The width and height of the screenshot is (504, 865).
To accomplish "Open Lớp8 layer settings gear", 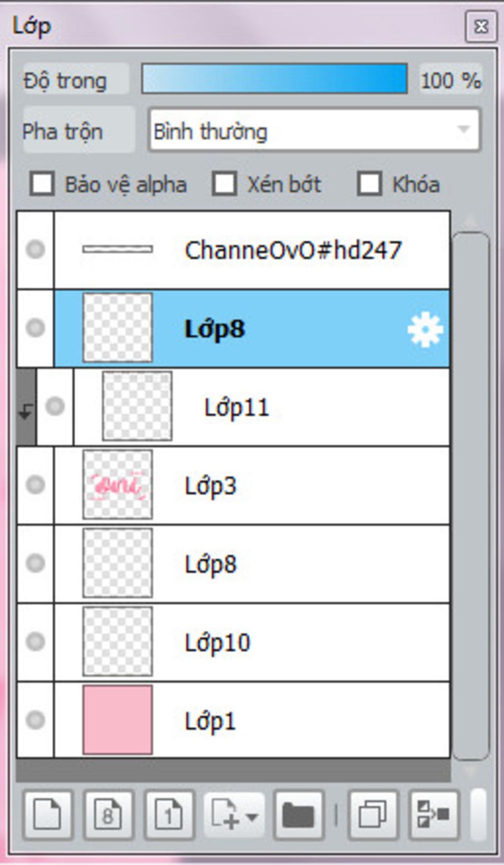I will point(425,330).
